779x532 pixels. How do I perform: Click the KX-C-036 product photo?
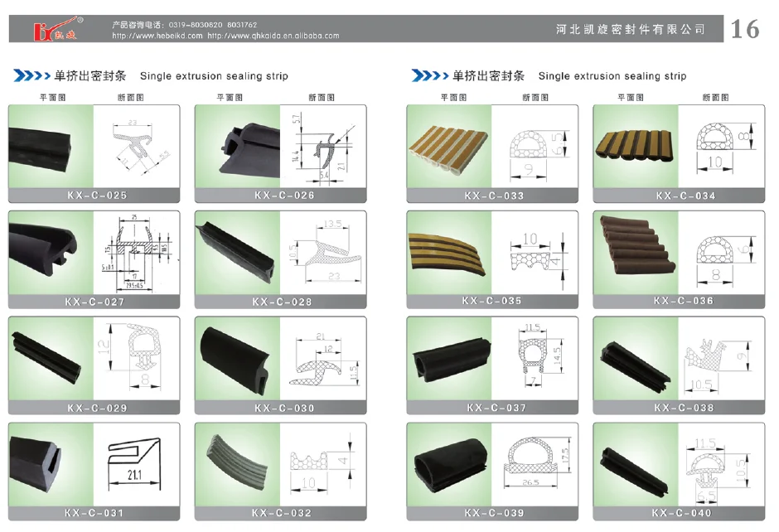[636, 253]
